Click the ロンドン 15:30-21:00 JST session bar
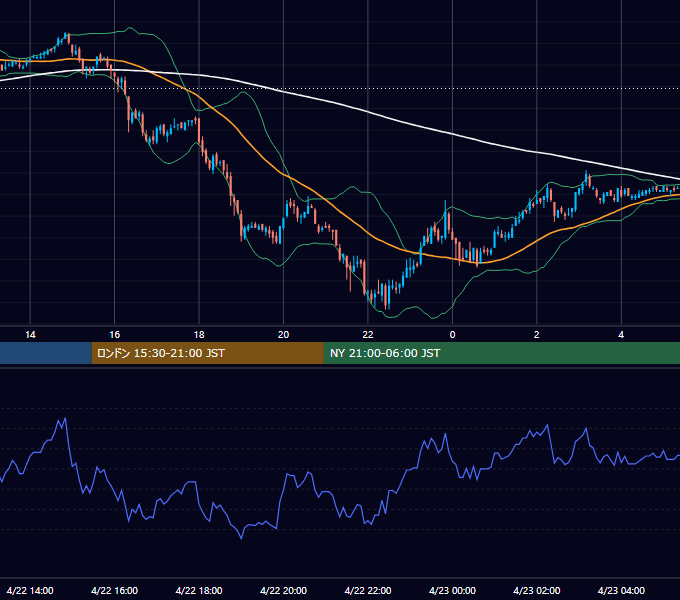The width and height of the screenshot is (680, 600). [208, 353]
